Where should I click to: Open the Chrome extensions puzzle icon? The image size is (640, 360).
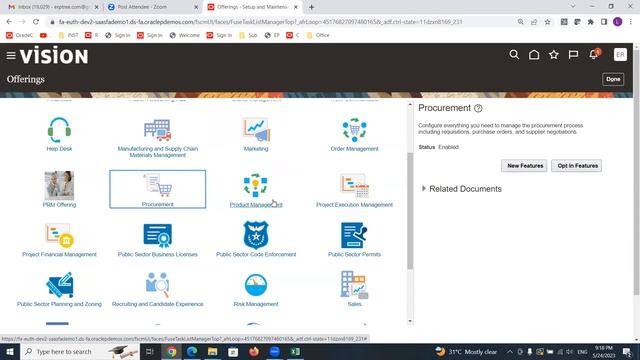(591, 22)
